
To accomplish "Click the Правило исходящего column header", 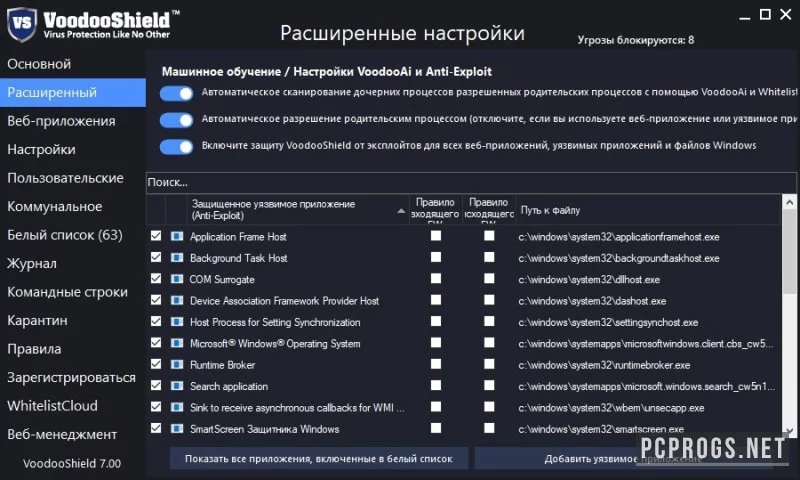I will coord(489,209).
